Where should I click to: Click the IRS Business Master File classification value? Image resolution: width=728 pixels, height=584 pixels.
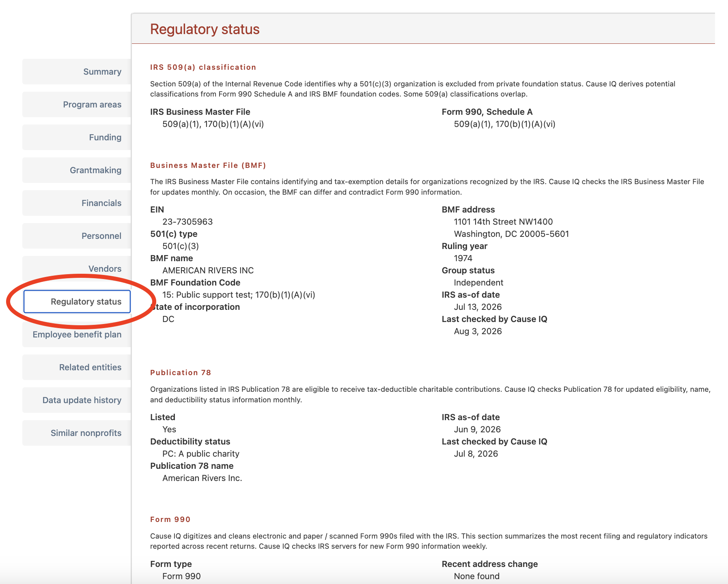[213, 124]
